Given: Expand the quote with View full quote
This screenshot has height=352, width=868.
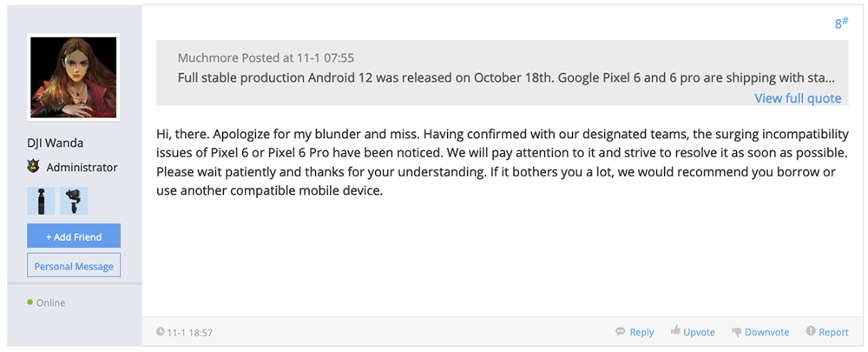Looking at the screenshot, I should [797, 98].
